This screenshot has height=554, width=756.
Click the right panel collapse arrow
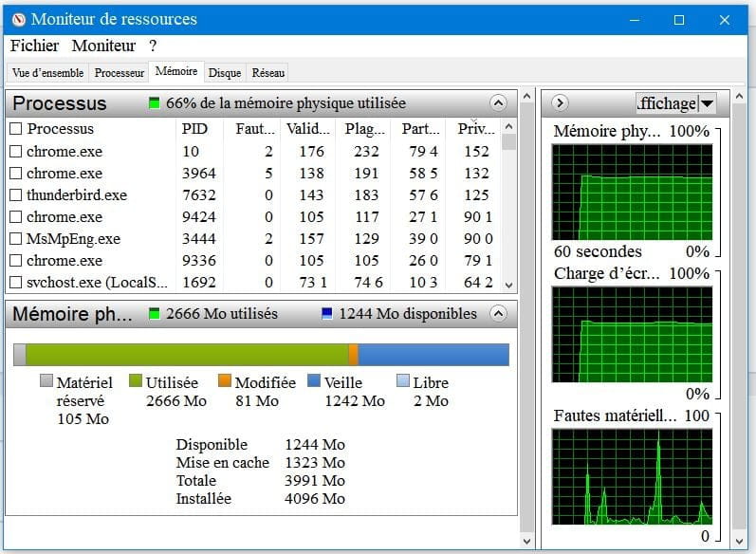coord(560,103)
